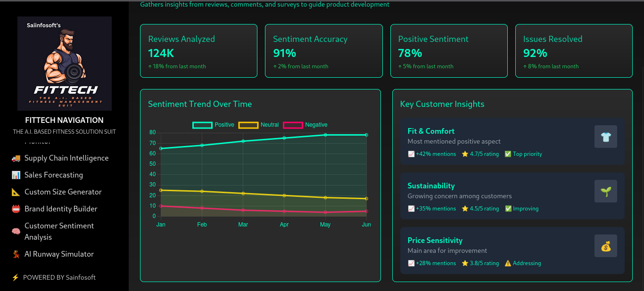Click the June data point on Positive line

(366, 135)
